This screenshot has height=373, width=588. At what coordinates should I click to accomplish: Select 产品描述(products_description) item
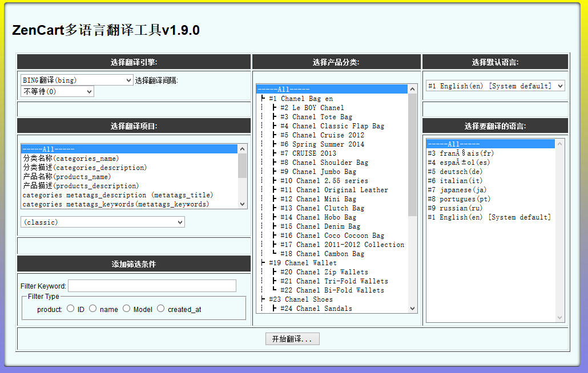coord(130,186)
